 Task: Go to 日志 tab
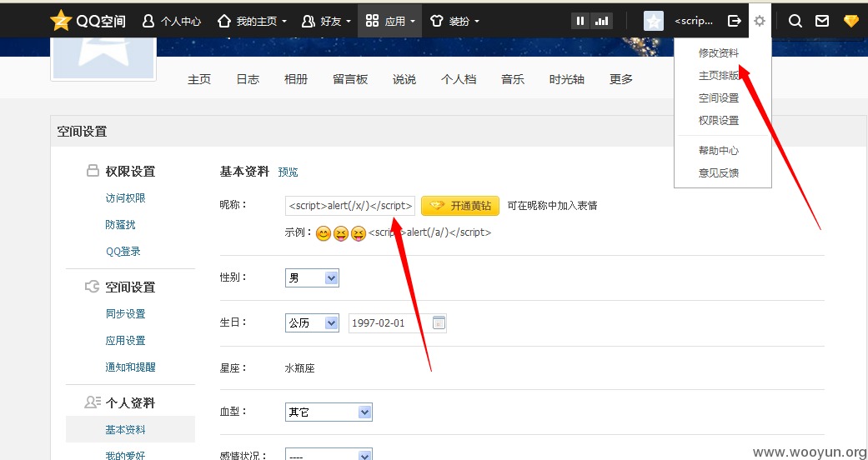click(248, 79)
